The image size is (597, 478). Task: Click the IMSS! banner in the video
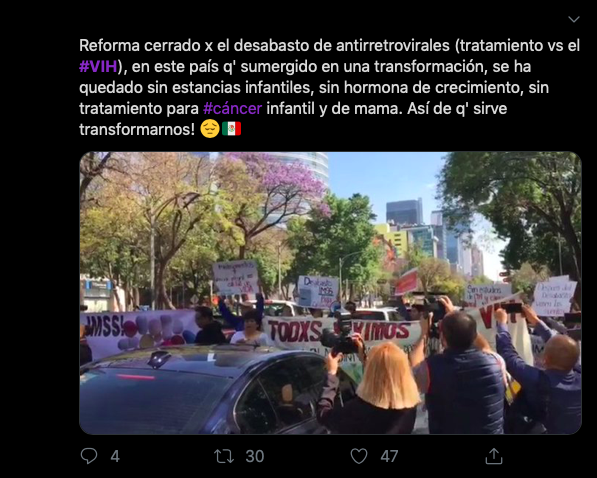(137, 331)
